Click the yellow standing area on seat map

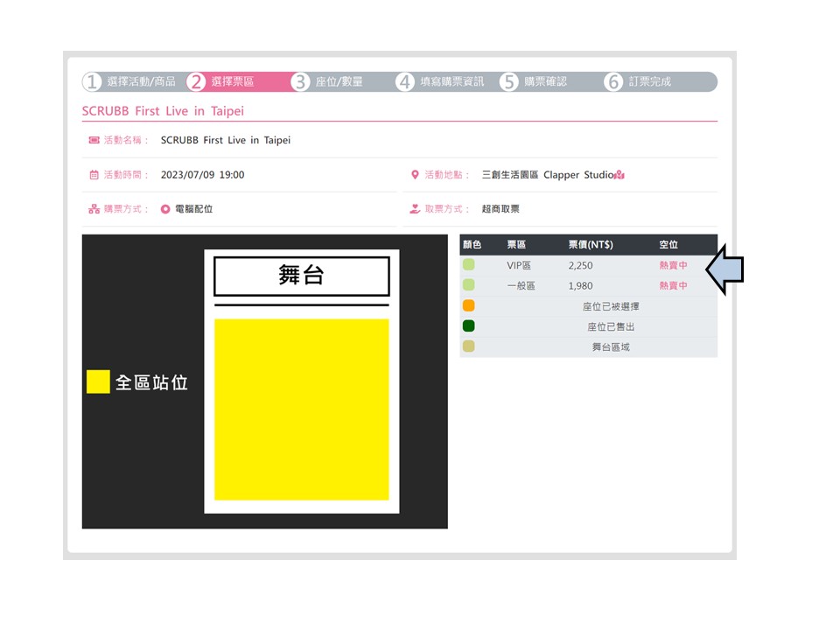tap(302, 409)
